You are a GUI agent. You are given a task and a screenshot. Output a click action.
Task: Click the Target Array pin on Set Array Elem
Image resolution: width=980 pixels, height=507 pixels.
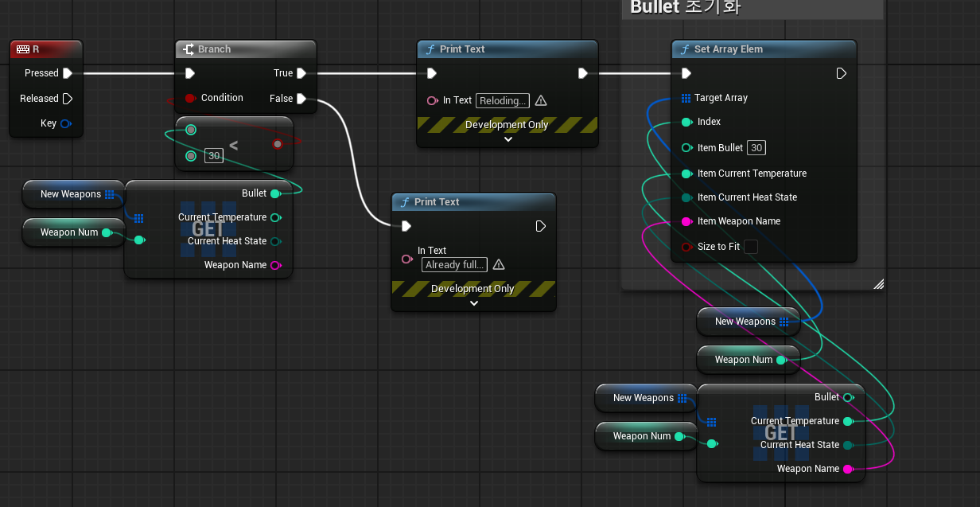686,98
